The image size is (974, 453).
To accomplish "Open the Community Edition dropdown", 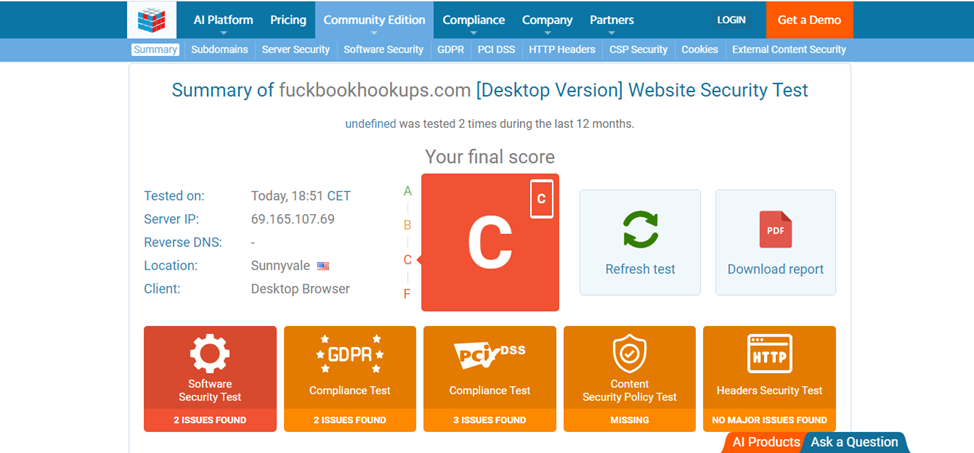I will pyautogui.click(x=374, y=20).
